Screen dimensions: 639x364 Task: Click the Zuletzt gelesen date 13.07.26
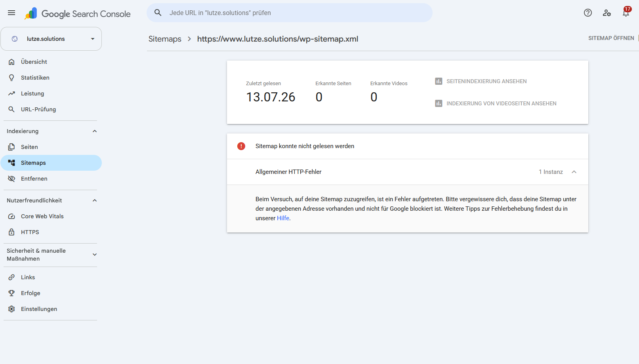tap(271, 97)
